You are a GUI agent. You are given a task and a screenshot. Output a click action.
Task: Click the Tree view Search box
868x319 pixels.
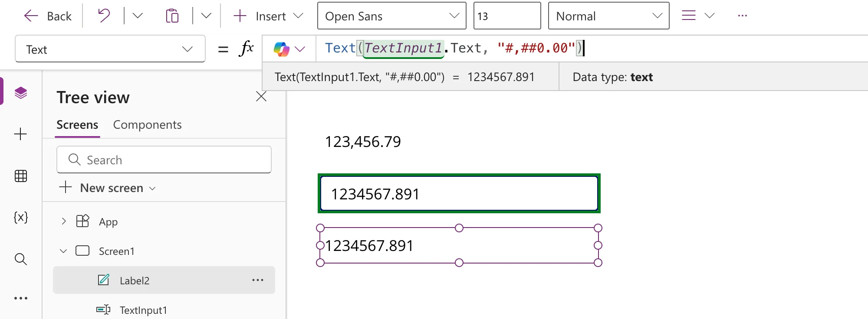[x=164, y=159]
